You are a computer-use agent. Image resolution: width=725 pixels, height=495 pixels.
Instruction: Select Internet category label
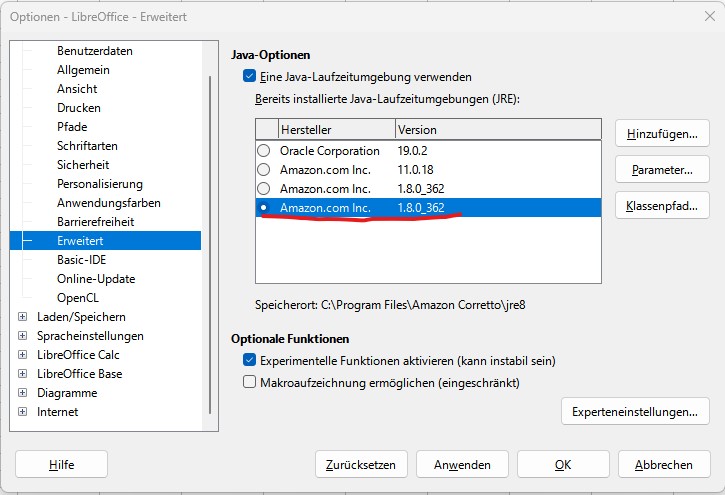57,411
